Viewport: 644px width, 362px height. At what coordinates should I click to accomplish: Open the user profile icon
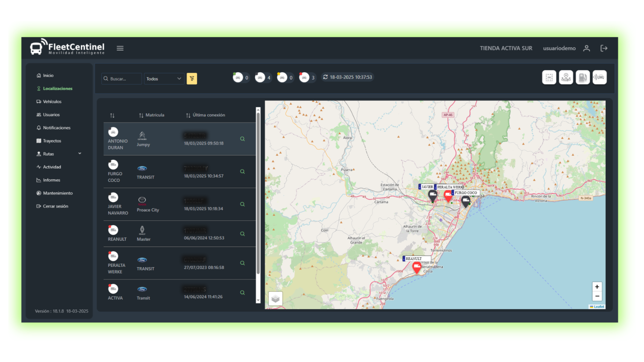pyautogui.click(x=586, y=48)
